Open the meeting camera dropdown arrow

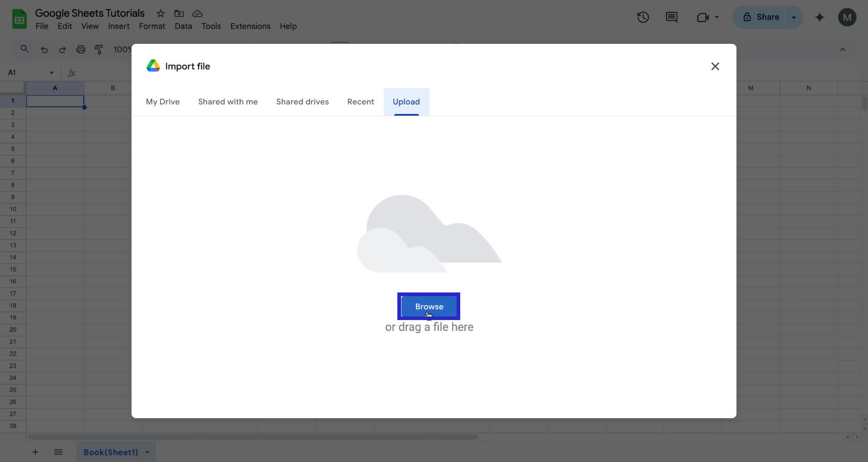(717, 17)
